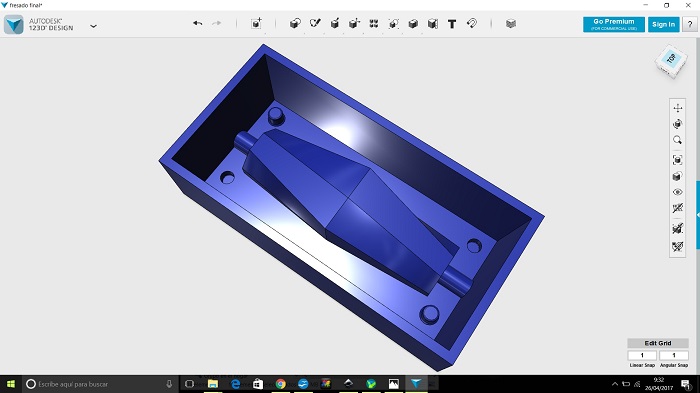
Task: Open the Photos app in the taskbar
Action: [x=393, y=384]
